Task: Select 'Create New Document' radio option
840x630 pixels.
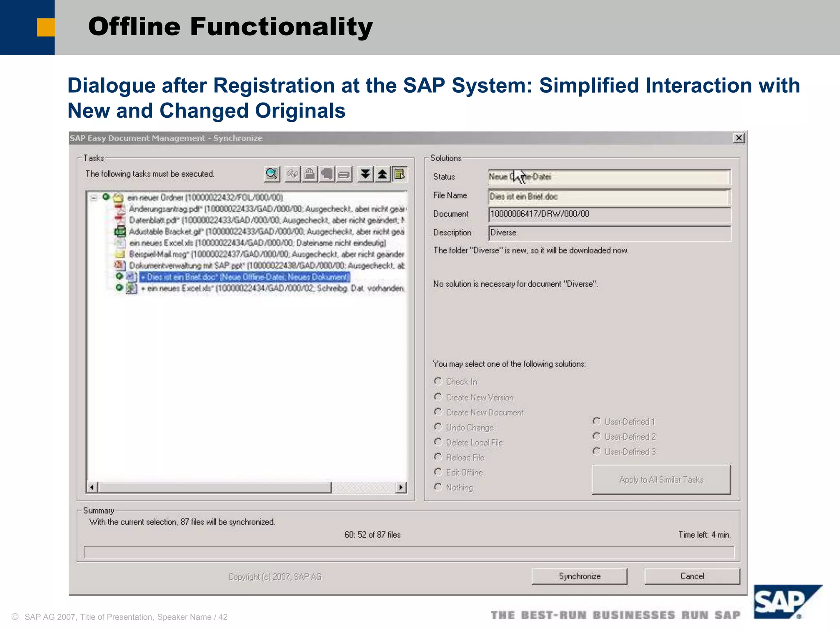Action: (438, 412)
